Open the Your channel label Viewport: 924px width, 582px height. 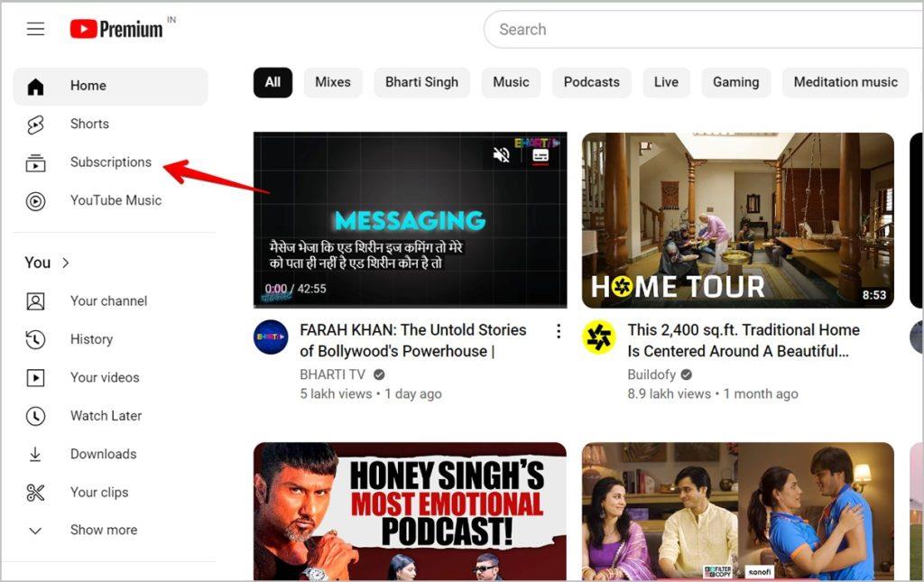(109, 301)
